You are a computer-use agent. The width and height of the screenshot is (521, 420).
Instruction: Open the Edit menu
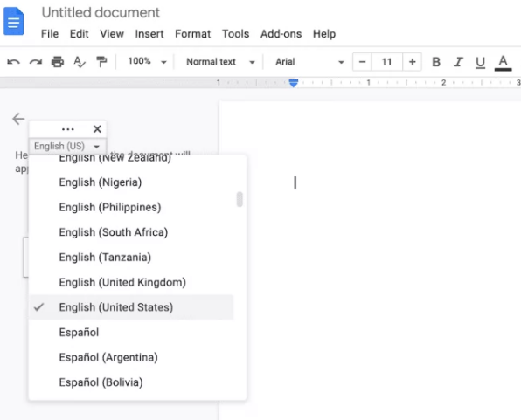click(x=79, y=34)
